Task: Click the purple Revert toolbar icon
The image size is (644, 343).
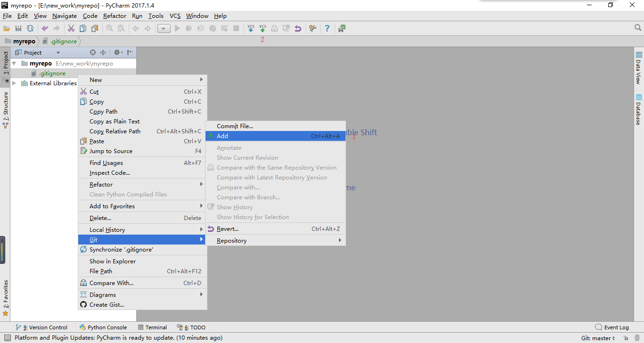Action: click(298, 29)
